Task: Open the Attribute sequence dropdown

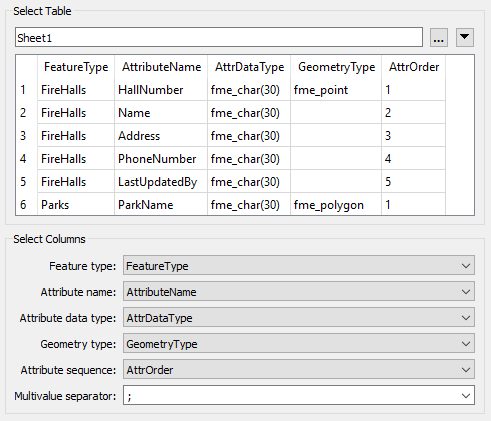Action: coord(299,369)
